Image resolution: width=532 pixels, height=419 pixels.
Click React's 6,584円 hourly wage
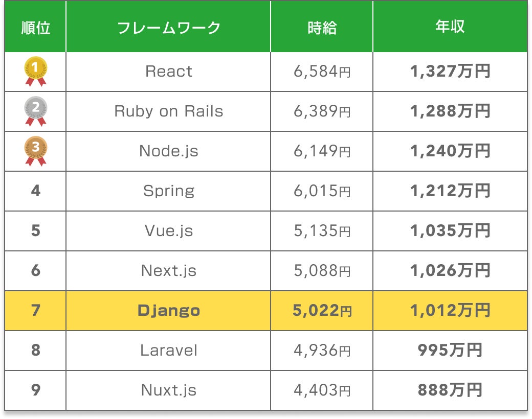(322, 72)
